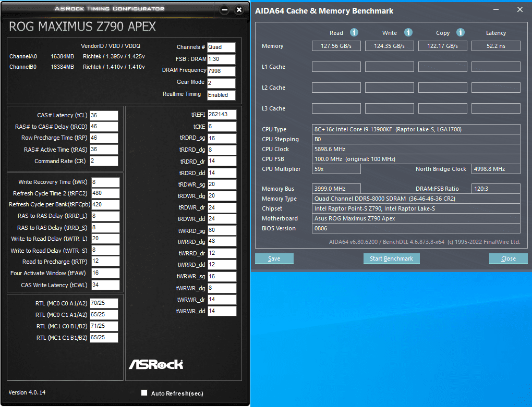Click the tRDRD_dd value field
The height and width of the screenshot is (407, 532).
[x=222, y=173]
